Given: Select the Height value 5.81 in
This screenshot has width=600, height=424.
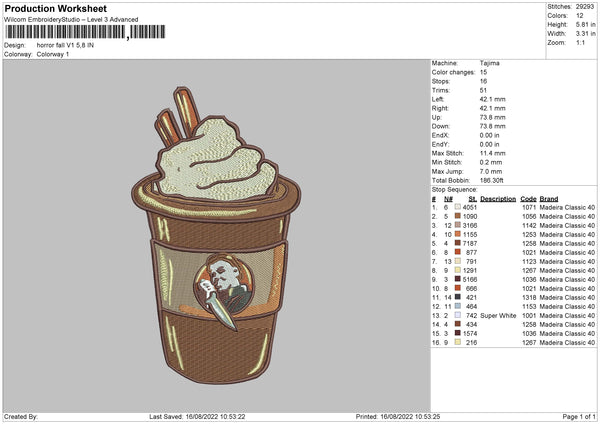Looking at the screenshot, I should (585, 24).
